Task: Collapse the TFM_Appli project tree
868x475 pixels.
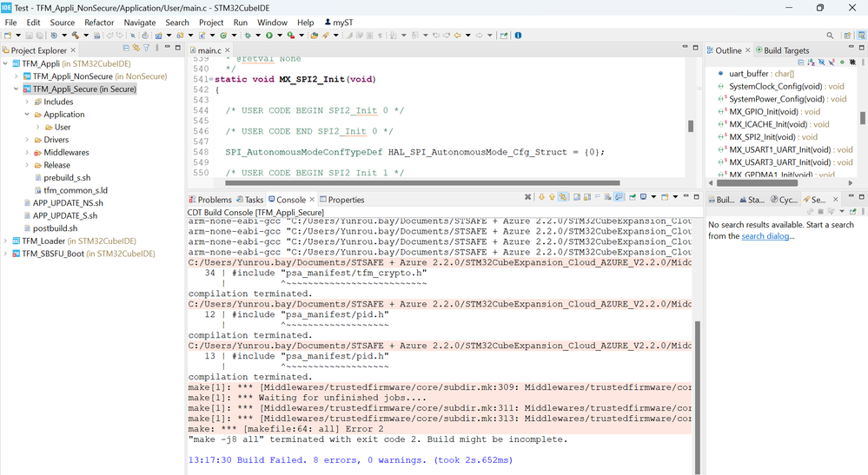Action: [5, 63]
